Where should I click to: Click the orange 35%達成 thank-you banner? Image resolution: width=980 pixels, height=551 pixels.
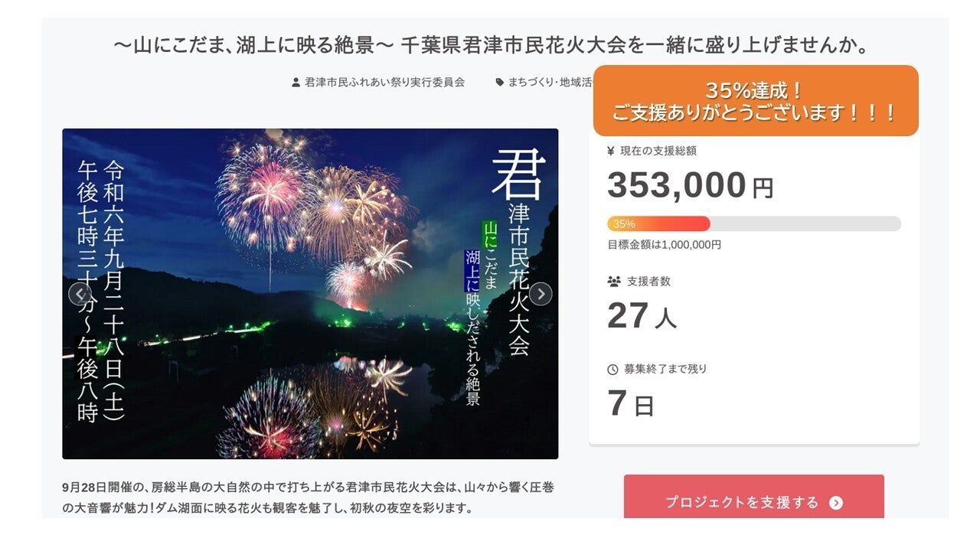click(755, 101)
